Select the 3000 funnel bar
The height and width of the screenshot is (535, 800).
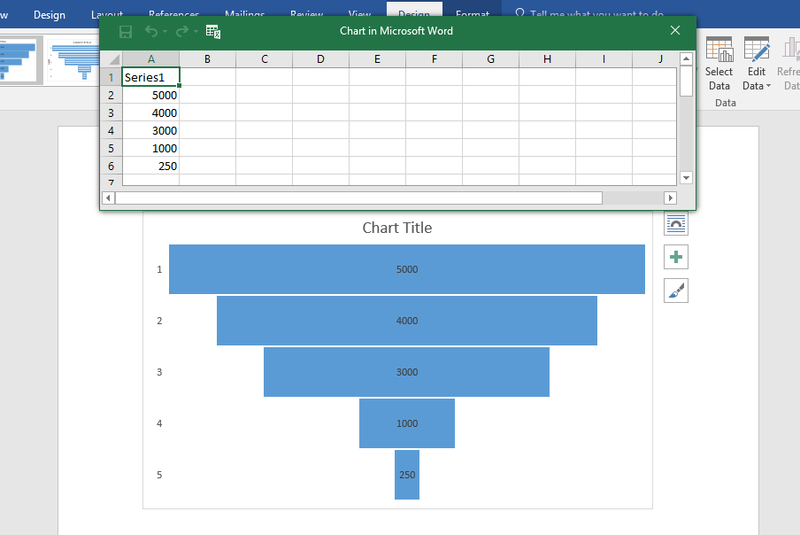coord(407,372)
